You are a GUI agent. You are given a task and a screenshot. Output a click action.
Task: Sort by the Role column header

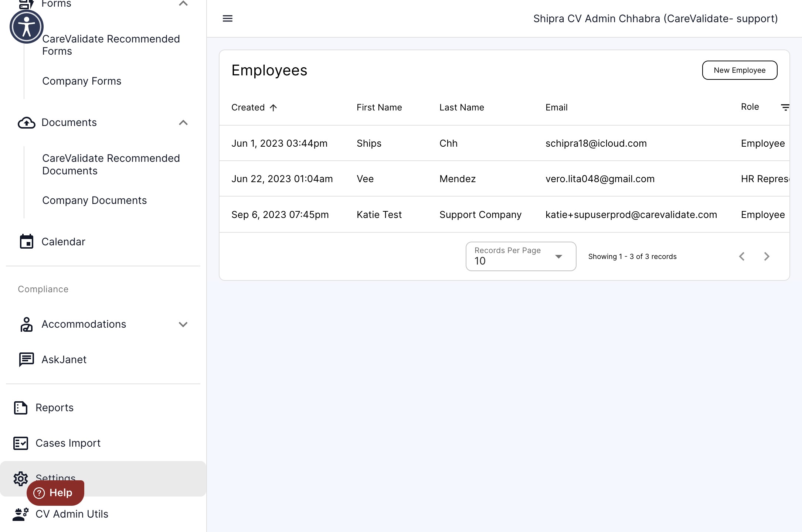click(x=750, y=107)
